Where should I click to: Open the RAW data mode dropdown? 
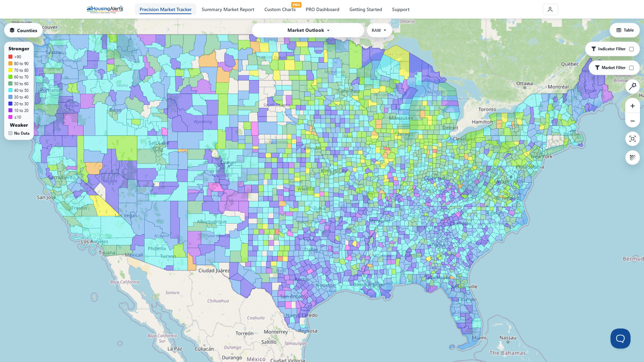(x=379, y=30)
